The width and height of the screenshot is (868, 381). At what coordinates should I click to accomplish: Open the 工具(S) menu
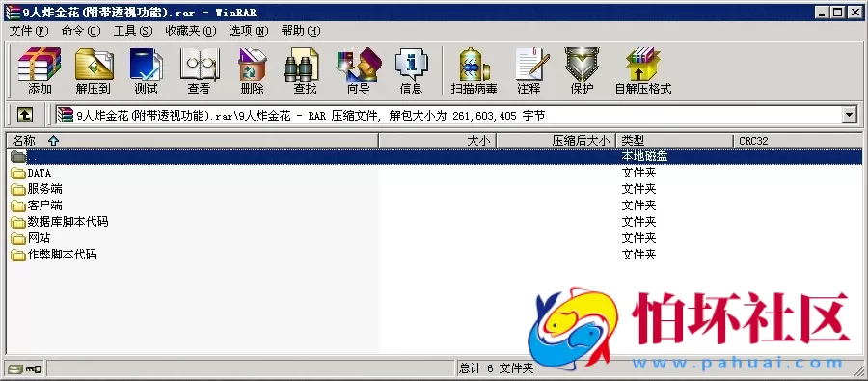pyautogui.click(x=133, y=31)
